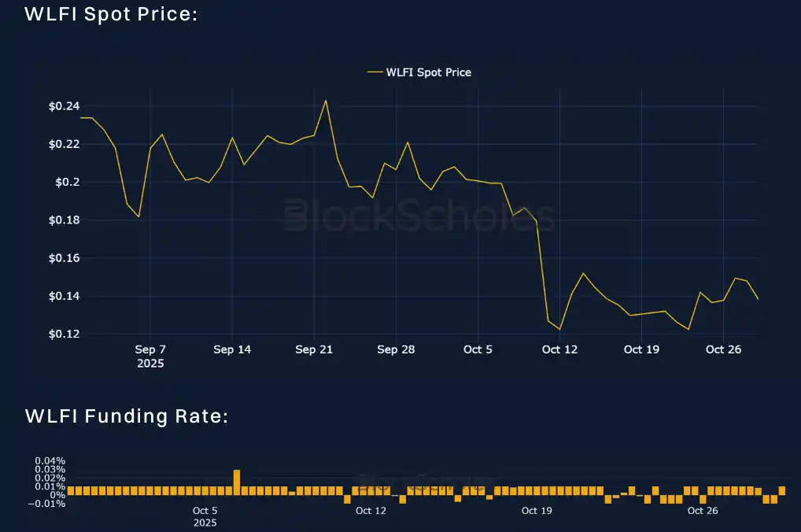Click Oct 12 label on funding rate chart
The width and height of the screenshot is (801, 532).
371,511
